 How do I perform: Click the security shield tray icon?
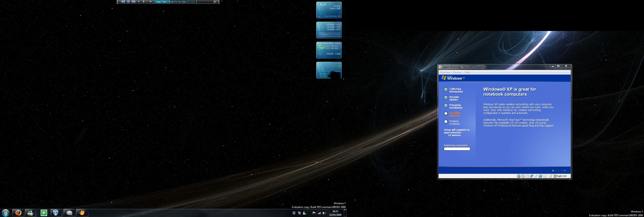299,213
